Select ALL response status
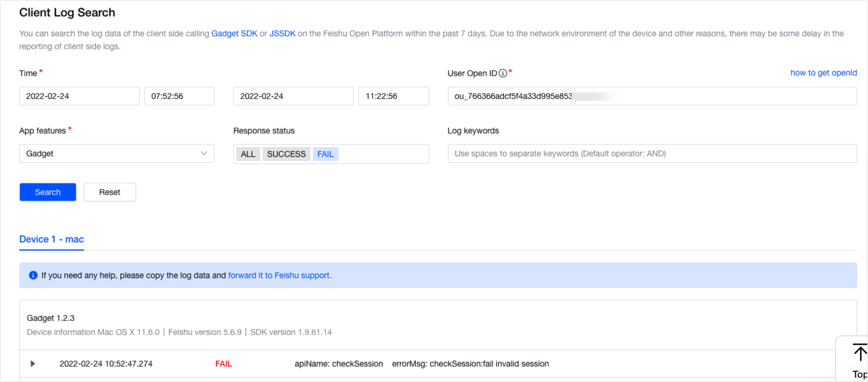This screenshot has height=382, width=868. [248, 154]
